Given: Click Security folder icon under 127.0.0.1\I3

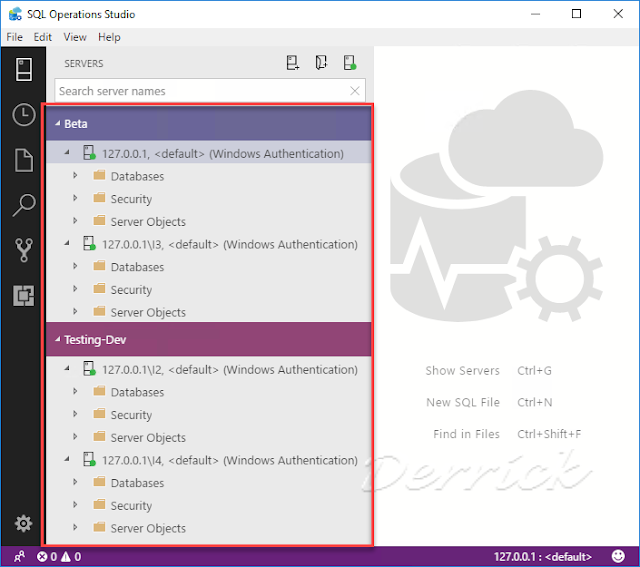Looking at the screenshot, I should click(x=99, y=289).
